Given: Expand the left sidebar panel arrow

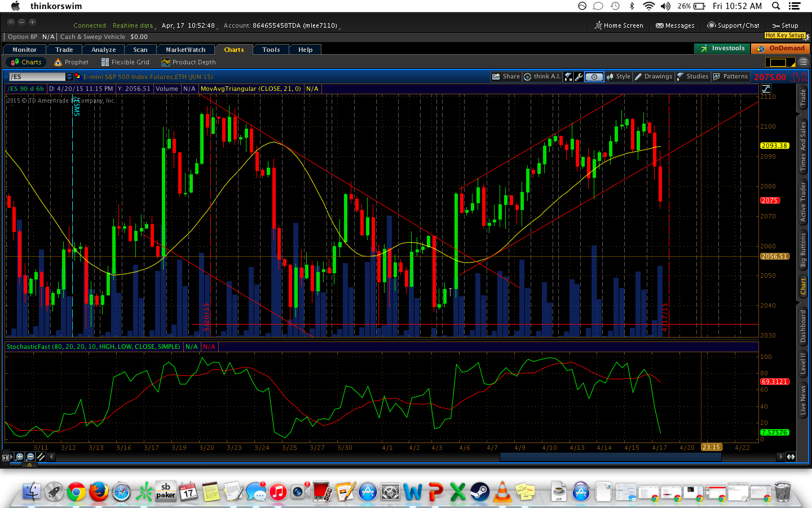Looking at the screenshot, I should click(x=6, y=457).
